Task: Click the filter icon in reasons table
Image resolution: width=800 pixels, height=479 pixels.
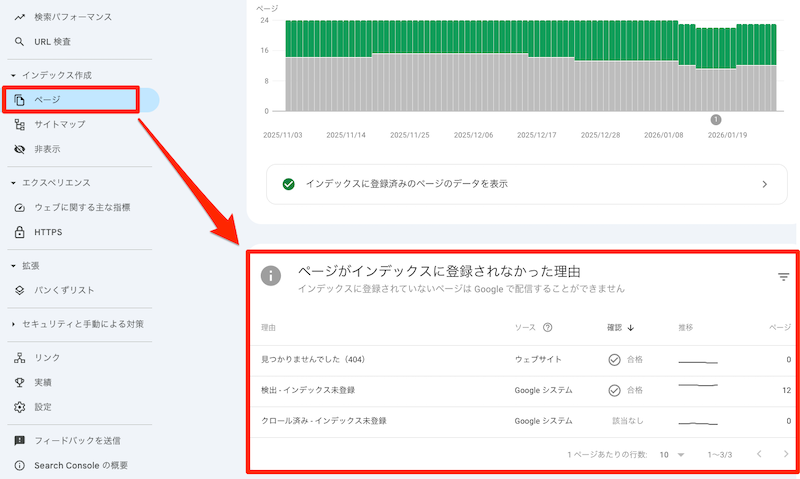Action: click(x=783, y=277)
